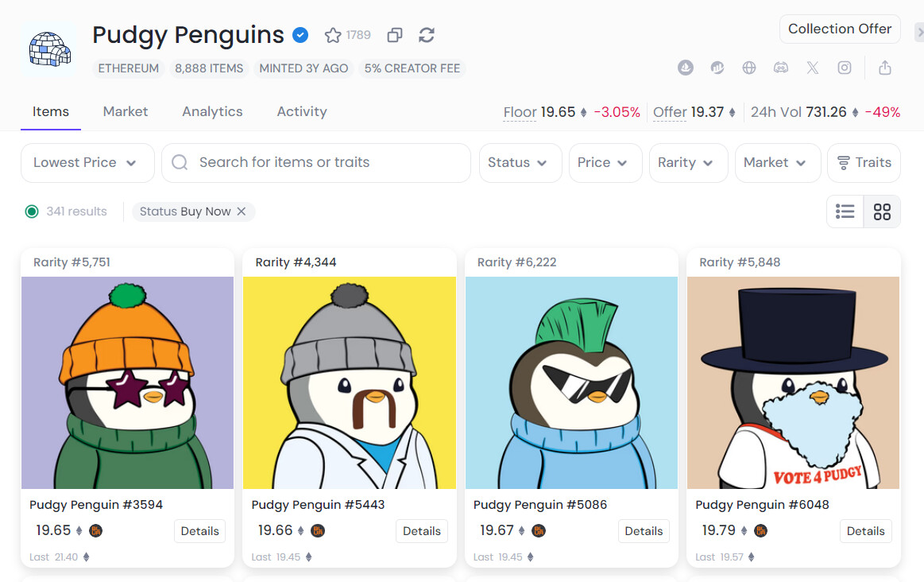Viewport: 924px width, 582px height.
Task: Click the Collection Offer button
Action: [840, 29]
